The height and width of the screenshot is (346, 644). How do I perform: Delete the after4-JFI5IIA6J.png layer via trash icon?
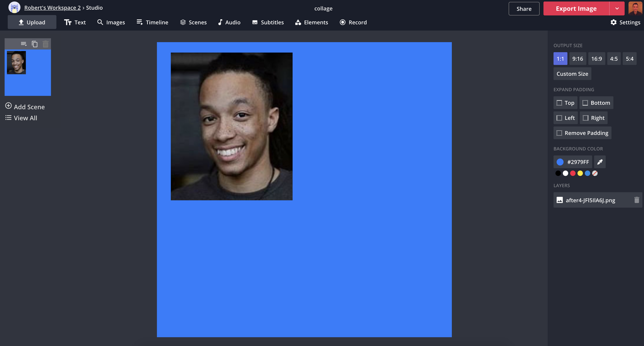[x=636, y=200]
